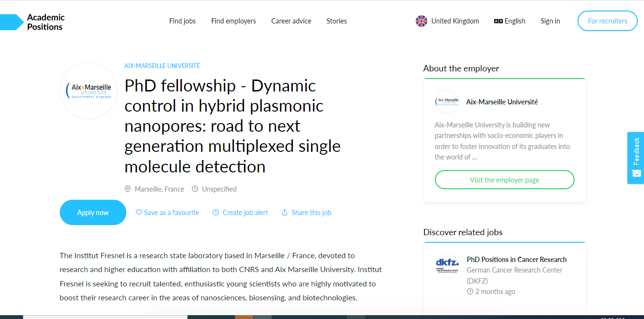Go to Find employers
Image resolution: width=644 pixels, height=319 pixels.
233,21
